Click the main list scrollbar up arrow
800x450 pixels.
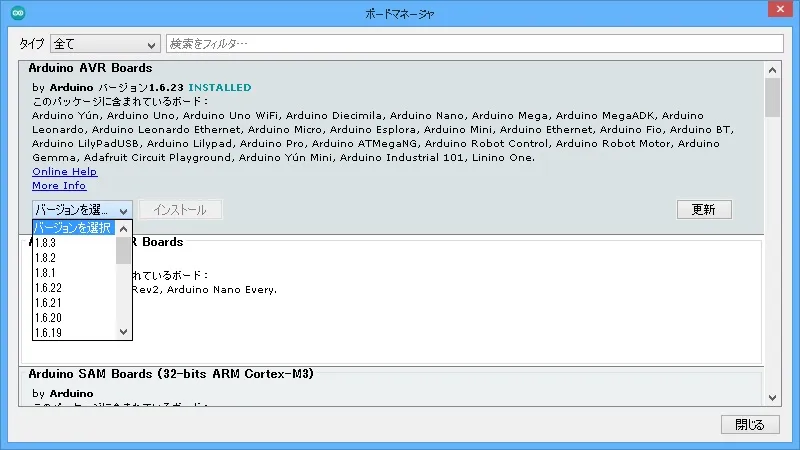tap(772, 69)
